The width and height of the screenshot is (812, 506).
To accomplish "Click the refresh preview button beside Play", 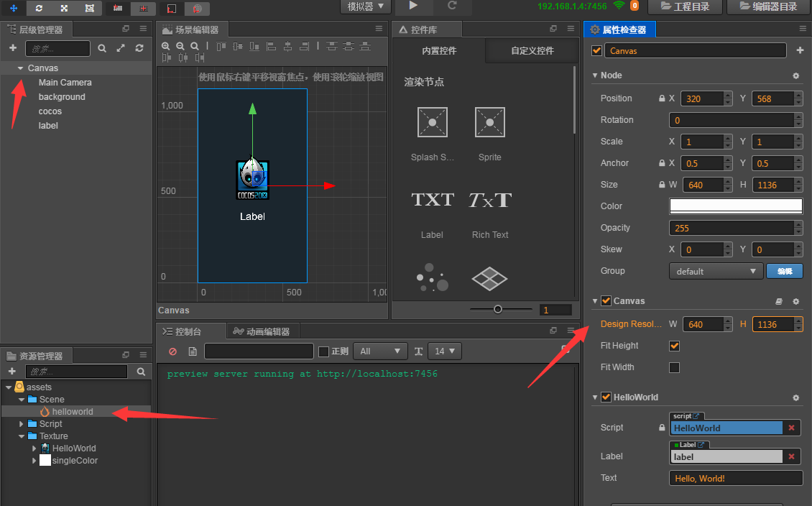I will 451,6.
